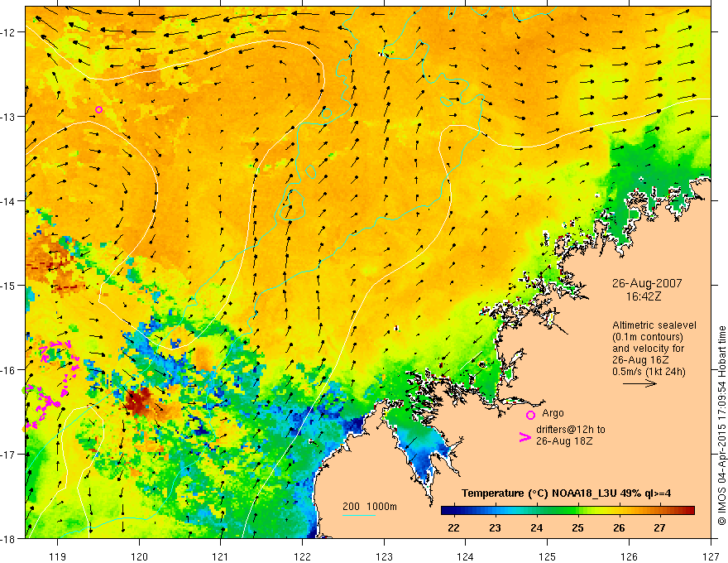
Task: Click the 24 value on temperature scale
Action: tap(536, 527)
